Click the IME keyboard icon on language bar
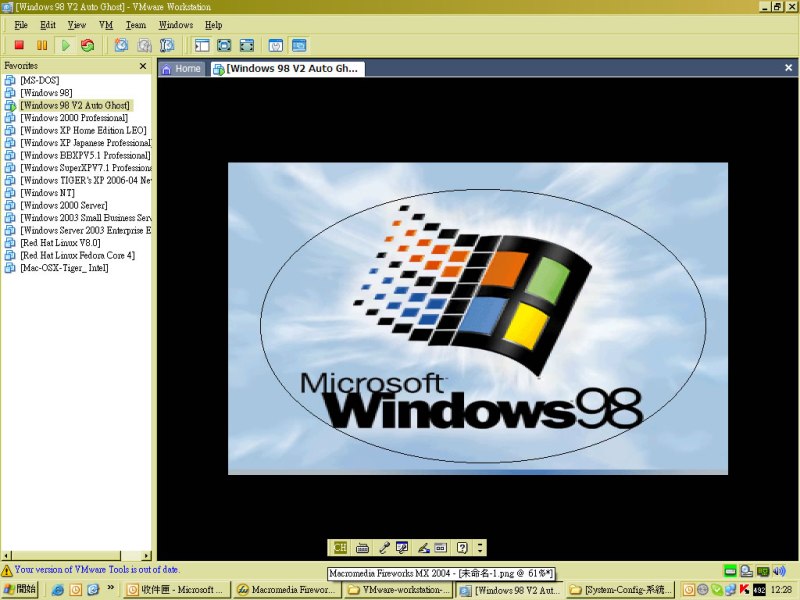800x600 pixels. click(362, 548)
